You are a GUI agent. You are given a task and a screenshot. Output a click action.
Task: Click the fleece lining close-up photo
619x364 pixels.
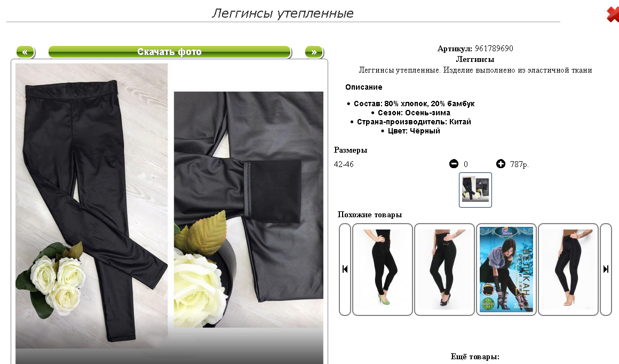click(249, 209)
